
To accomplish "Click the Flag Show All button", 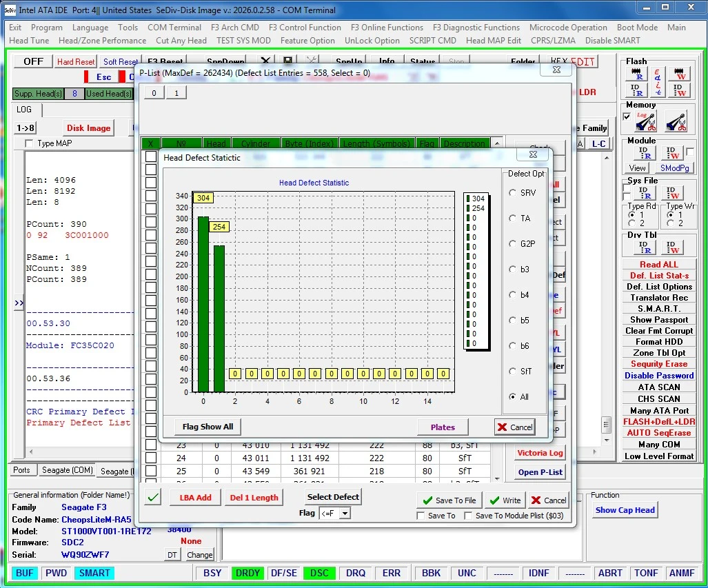I will (208, 427).
